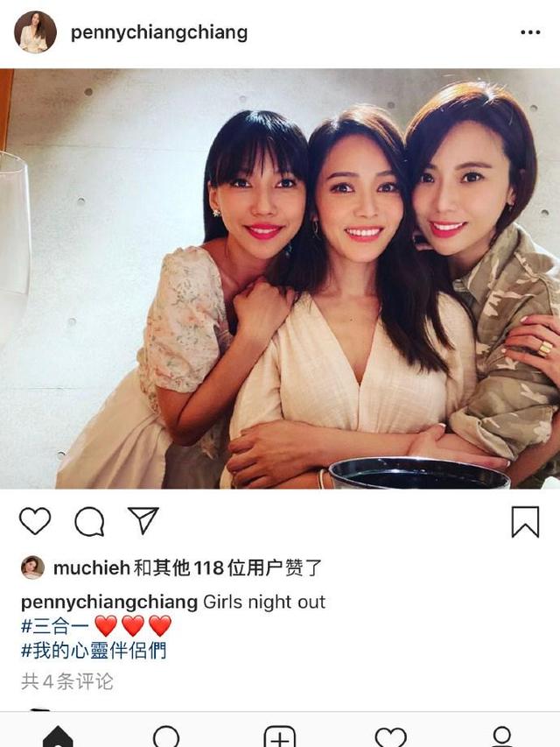Open muchieh's profile from likes line

(x=91, y=567)
